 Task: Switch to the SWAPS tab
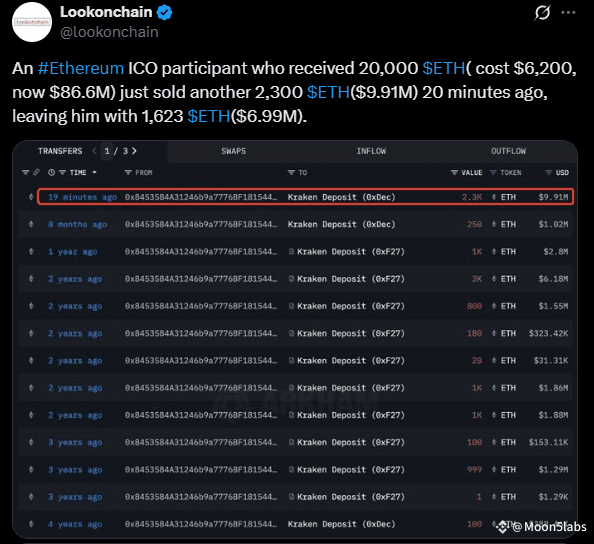pyautogui.click(x=234, y=151)
